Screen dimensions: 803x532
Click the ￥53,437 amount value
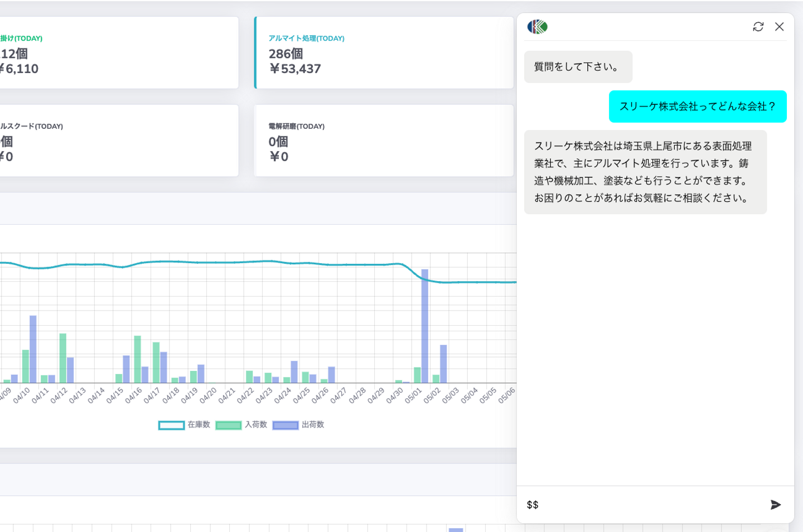point(295,69)
